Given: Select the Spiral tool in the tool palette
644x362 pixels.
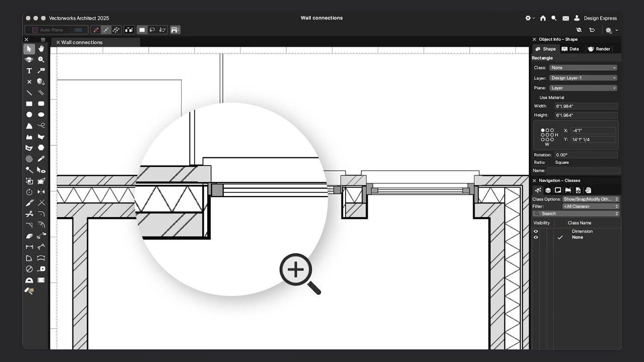Looking at the screenshot, I should point(29,159).
